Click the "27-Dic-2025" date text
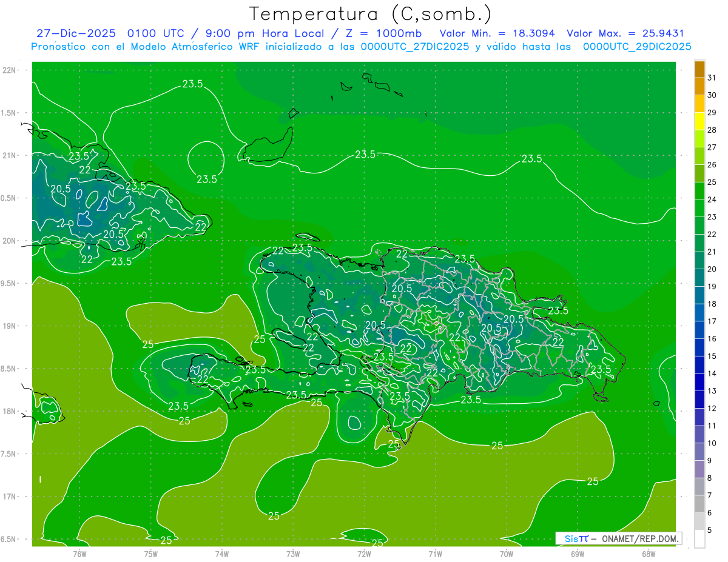 pyautogui.click(x=75, y=33)
